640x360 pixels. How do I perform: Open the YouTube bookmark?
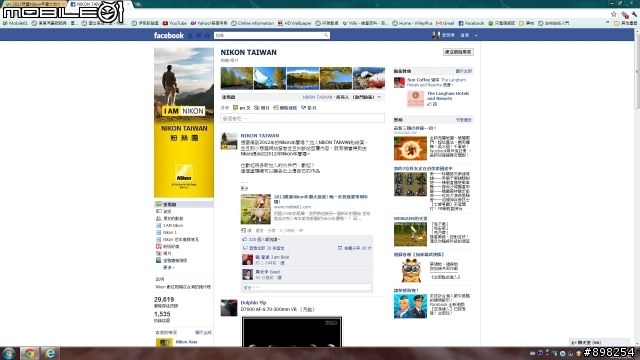pyautogui.click(x=174, y=23)
